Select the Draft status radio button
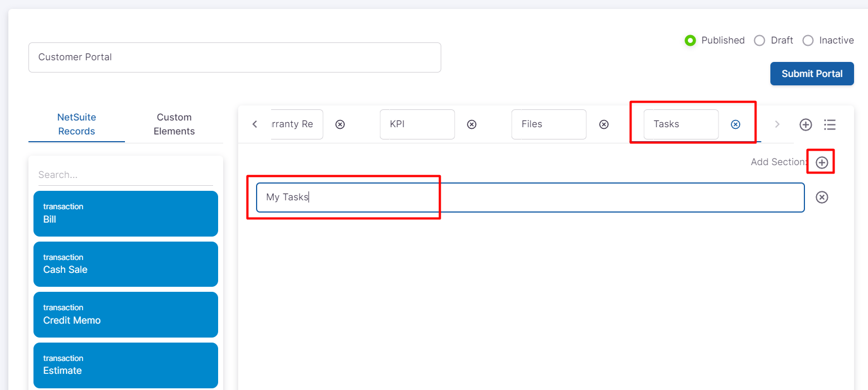Viewport: 868px width, 390px height. [759, 41]
